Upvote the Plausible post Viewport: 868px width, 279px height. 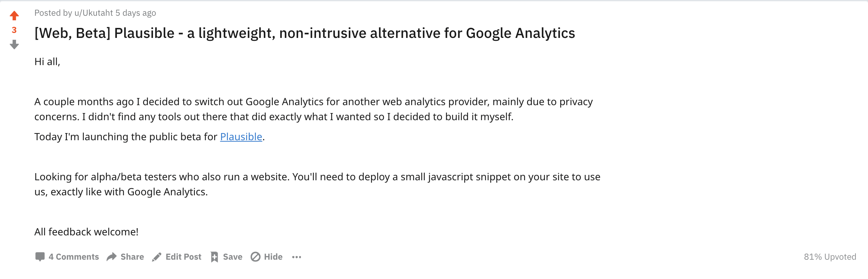[14, 15]
